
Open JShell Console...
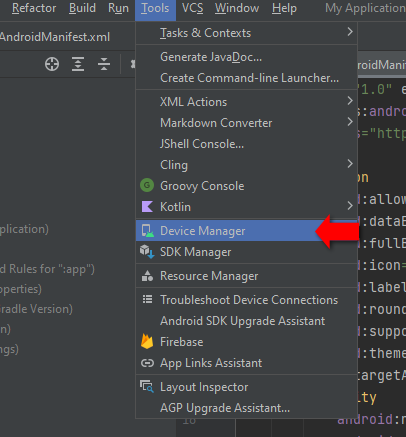pyautogui.click(x=246, y=144)
